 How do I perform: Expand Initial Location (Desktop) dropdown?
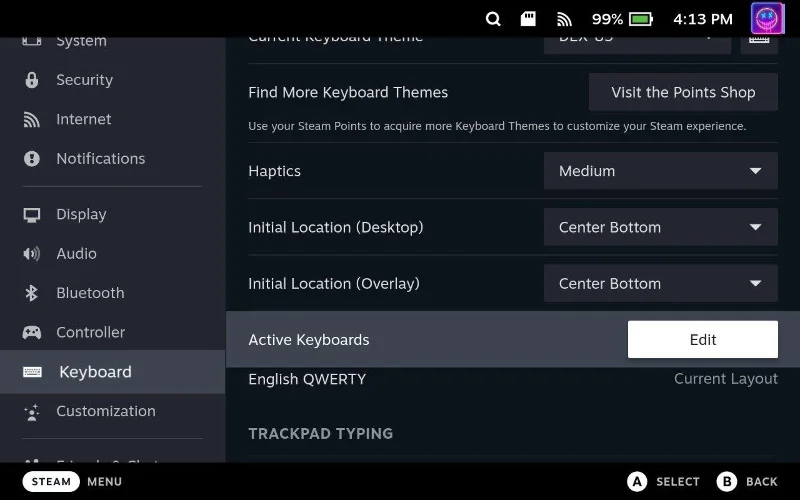click(661, 227)
